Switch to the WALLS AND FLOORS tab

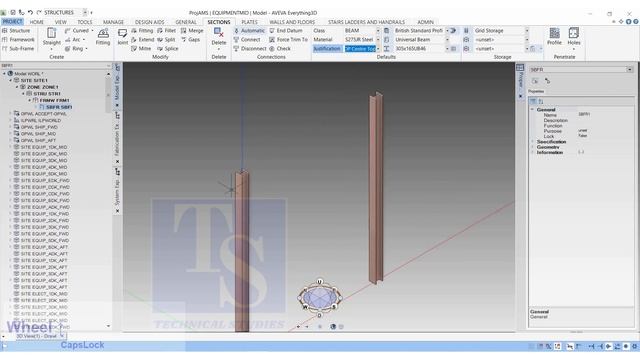pyautogui.click(x=292, y=22)
